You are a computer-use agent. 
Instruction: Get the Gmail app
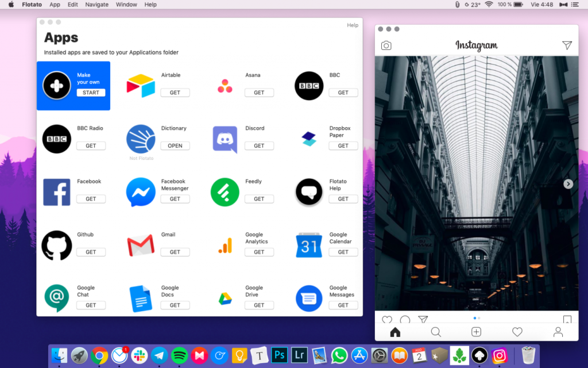(x=175, y=252)
